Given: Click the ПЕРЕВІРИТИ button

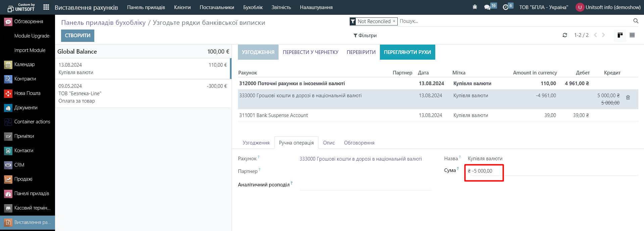Looking at the screenshot, I should [361, 52].
